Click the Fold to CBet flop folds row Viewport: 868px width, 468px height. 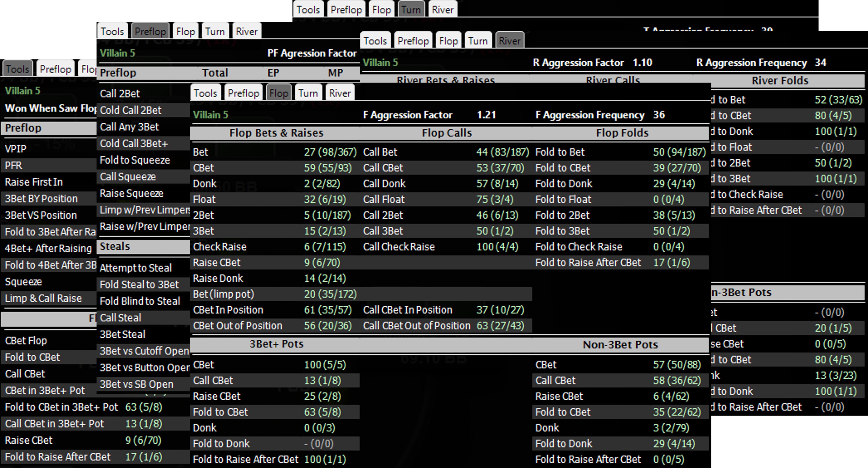563,168
